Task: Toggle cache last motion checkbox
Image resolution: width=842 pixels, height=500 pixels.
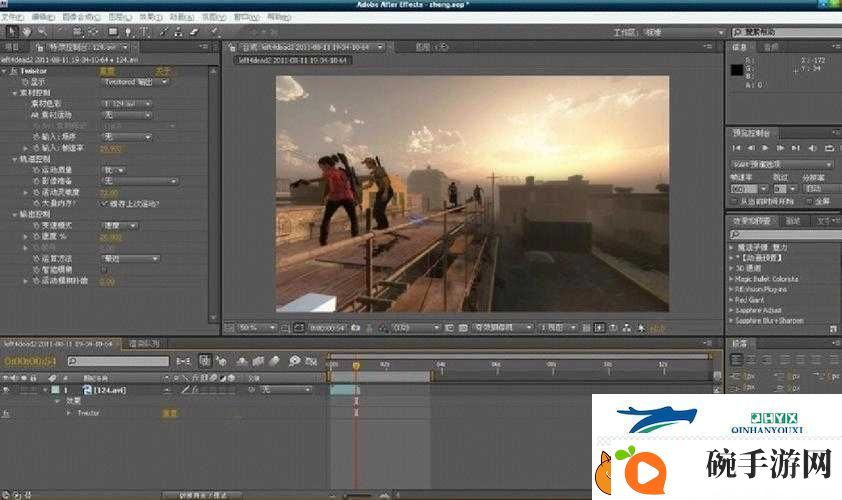Action: (105, 204)
